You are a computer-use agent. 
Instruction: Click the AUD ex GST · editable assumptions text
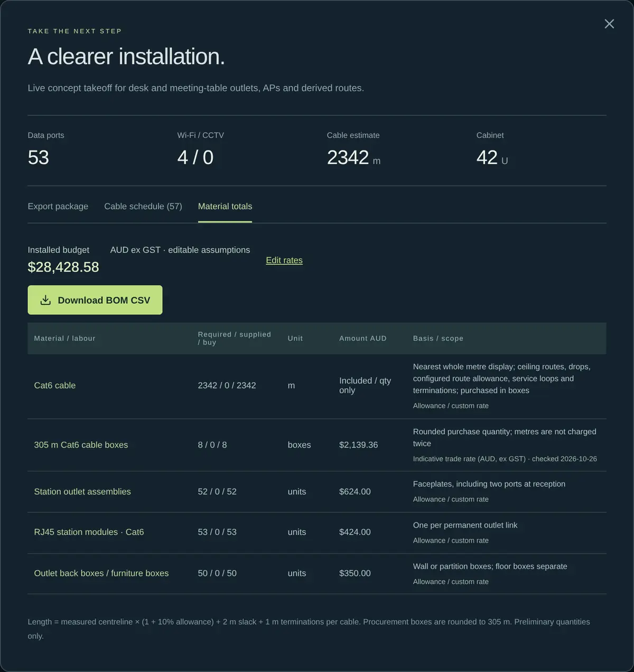click(180, 250)
